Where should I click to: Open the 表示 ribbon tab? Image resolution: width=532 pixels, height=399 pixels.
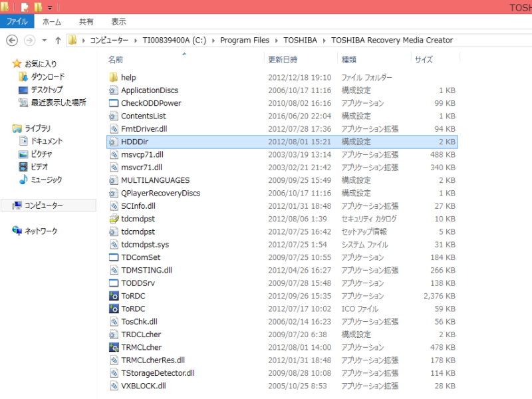coord(119,22)
